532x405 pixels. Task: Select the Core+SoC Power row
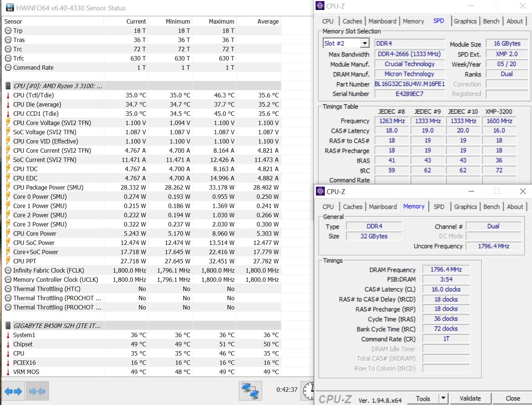pyautogui.click(x=141, y=252)
